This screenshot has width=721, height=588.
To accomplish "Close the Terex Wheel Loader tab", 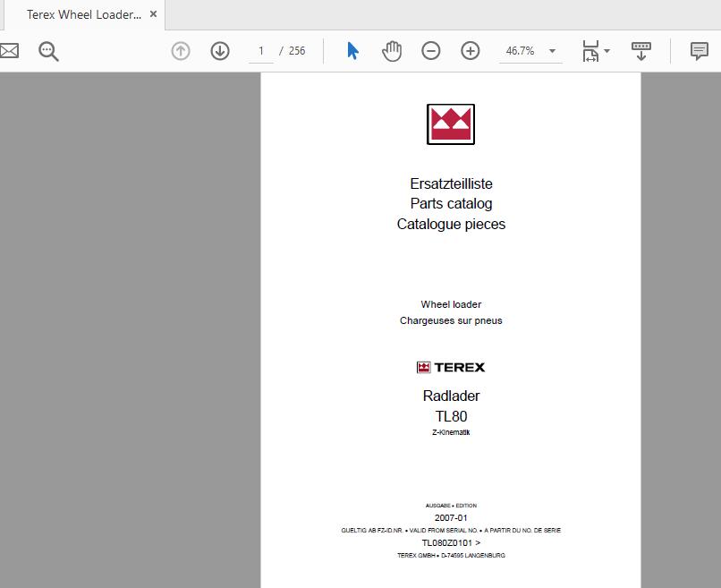I will [x=154, y=14].
